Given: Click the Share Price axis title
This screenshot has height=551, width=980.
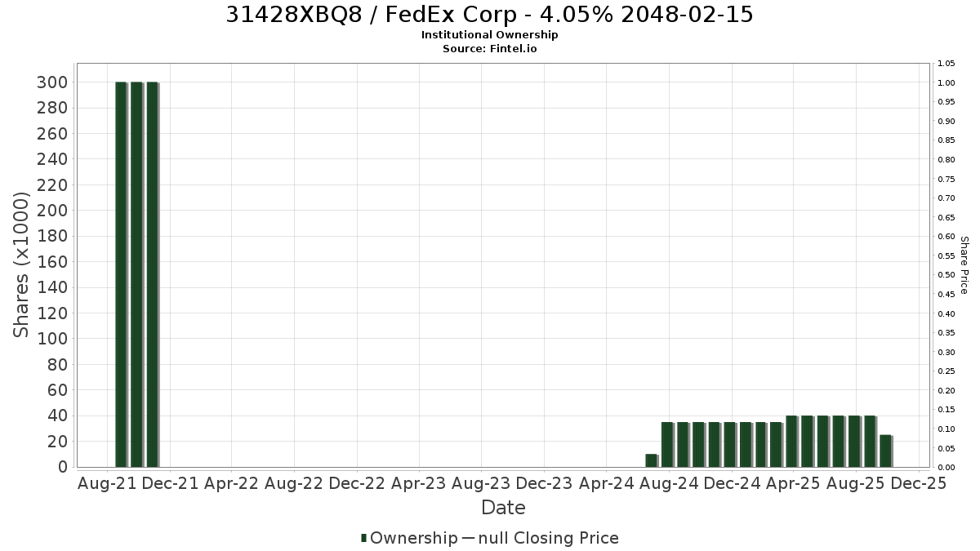Looking at the screenshot, I should point(964,265).
